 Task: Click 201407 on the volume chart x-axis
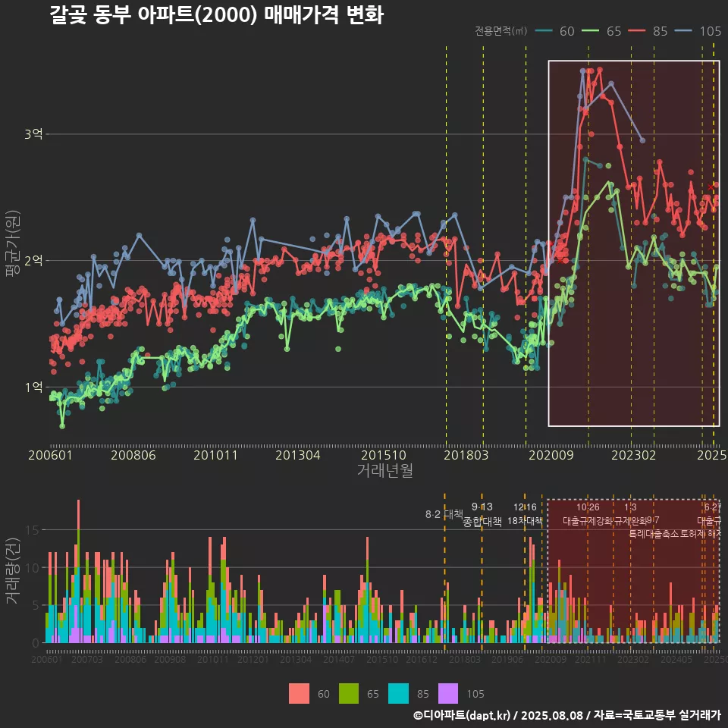339,659
